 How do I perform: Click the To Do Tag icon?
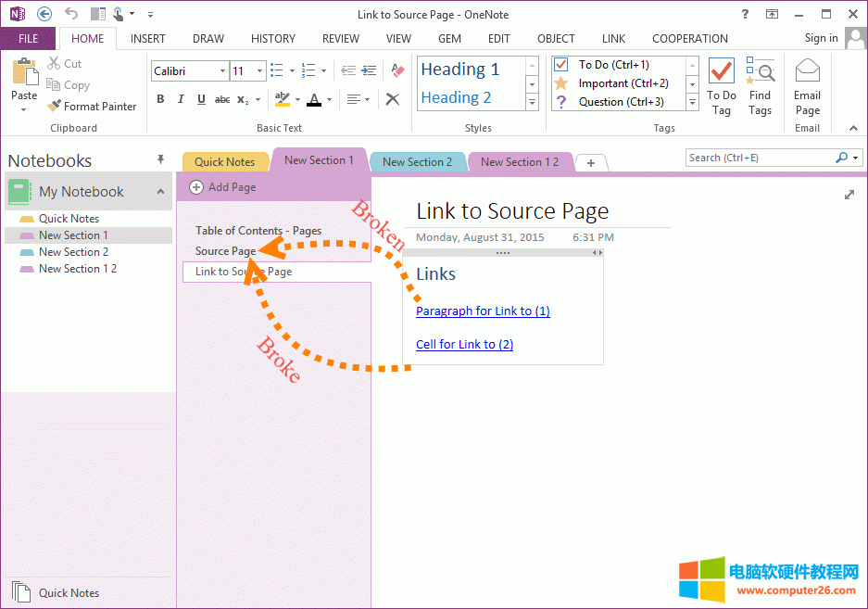pyautogui.click(x=721, y=71)
